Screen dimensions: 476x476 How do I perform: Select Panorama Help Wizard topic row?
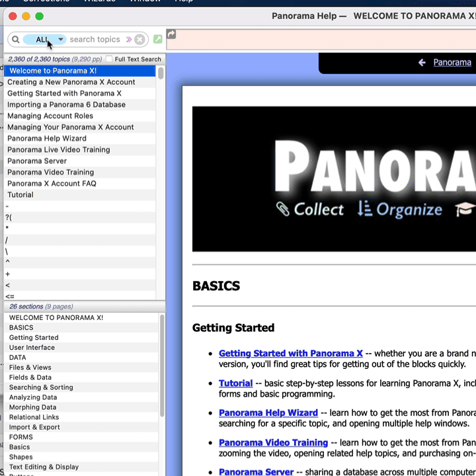79,138
